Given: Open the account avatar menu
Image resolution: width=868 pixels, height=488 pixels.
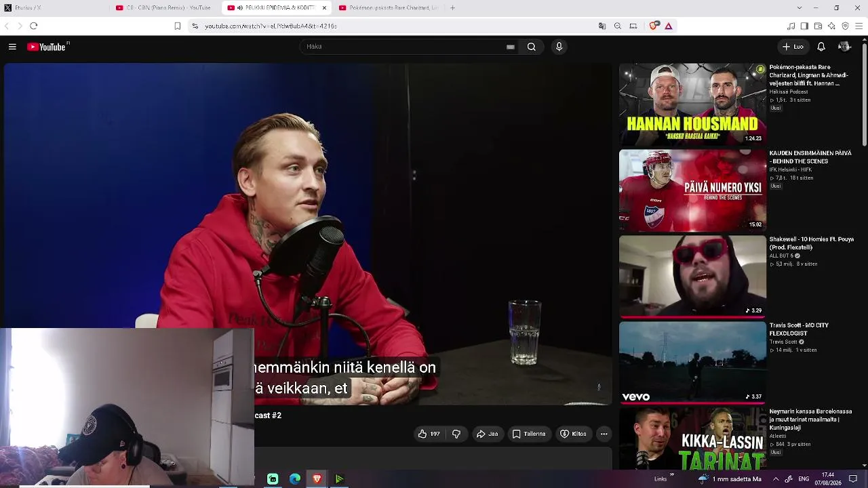Looking at the screenshot, I should (x=844, y=47).
